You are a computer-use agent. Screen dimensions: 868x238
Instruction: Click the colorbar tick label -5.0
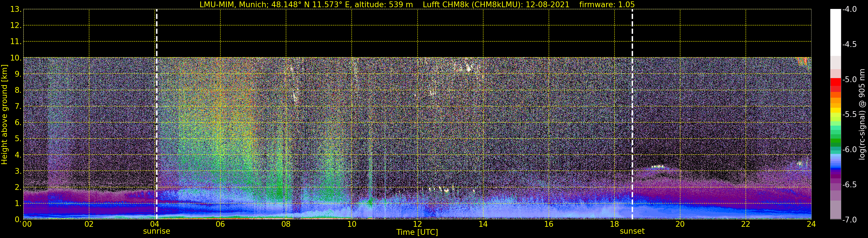(849, 80)
